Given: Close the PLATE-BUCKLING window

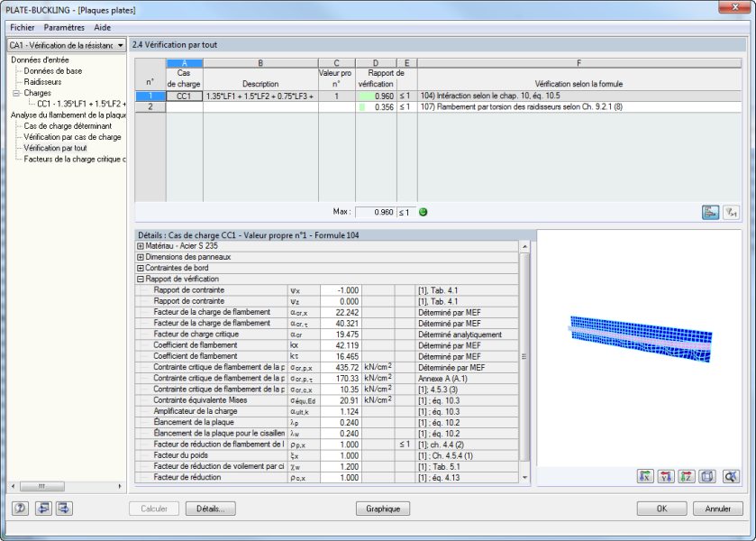Looking at the screenshot, I should (734, 7).
